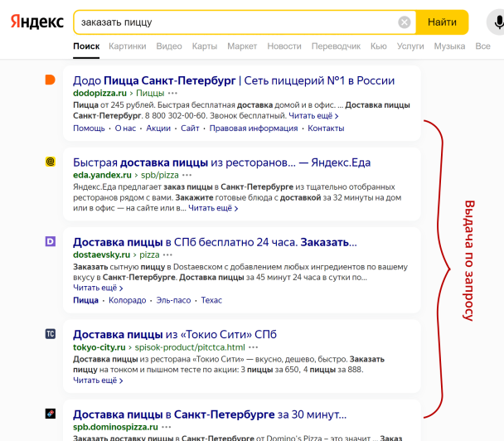Viewport: 504px width, 441px height.
Task: Expand Читать ещё in the Токио Сити snippet
Action: [98, 380]
